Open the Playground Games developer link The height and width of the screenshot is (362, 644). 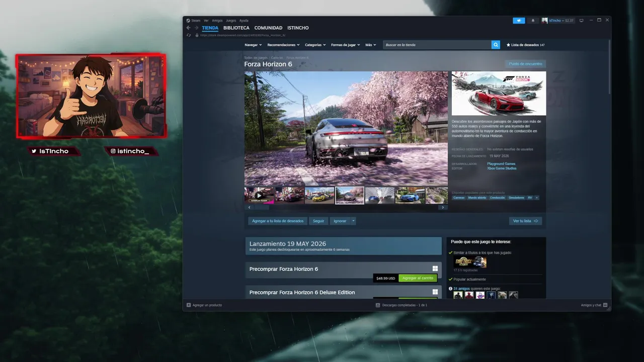501,164
